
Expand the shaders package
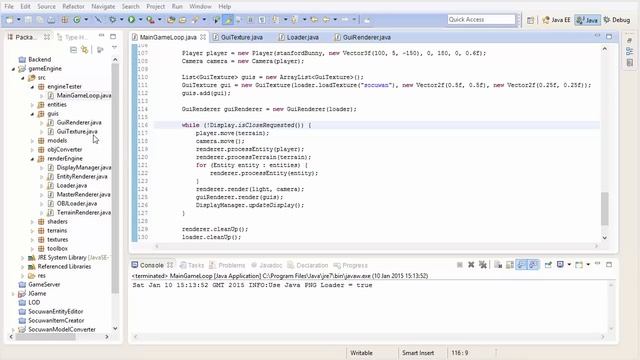click(x=32, y=222)
